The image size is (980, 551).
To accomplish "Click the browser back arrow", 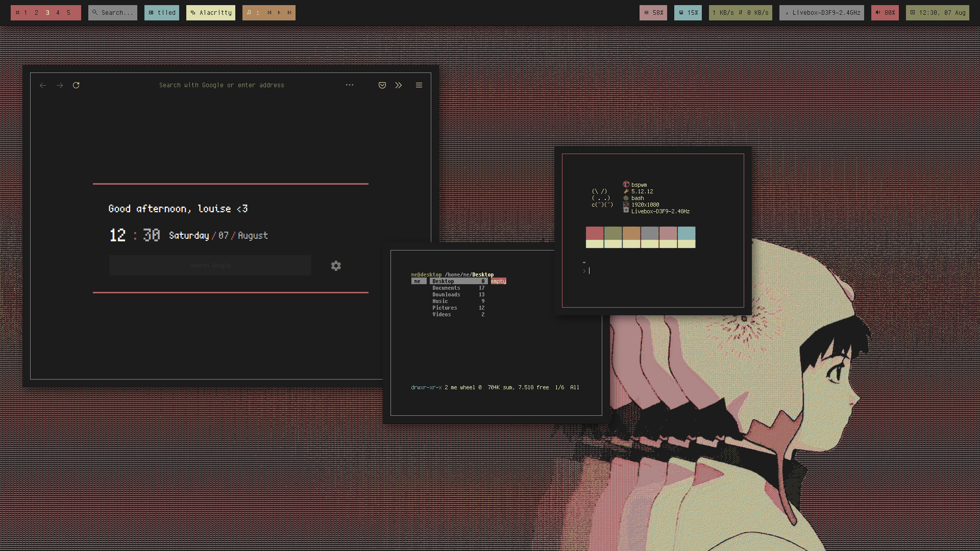I will coord(43,85).
